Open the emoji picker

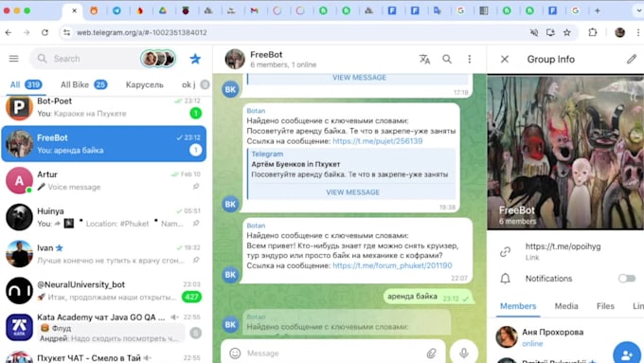(x=235, y=354)
